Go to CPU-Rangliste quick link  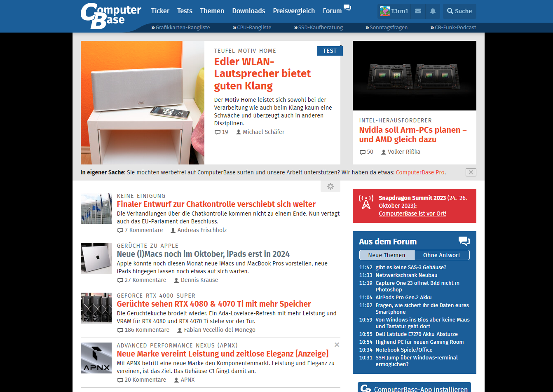click(252, 28)
